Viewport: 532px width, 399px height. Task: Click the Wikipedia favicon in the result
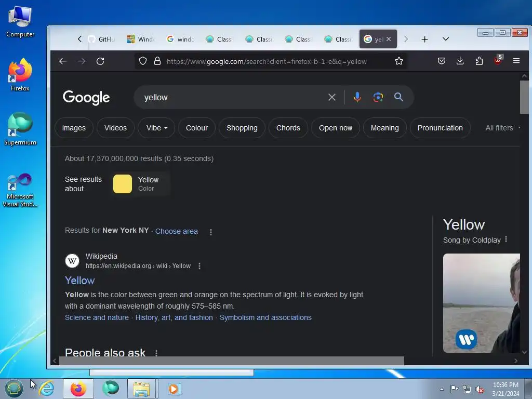(x=72, y=261)
